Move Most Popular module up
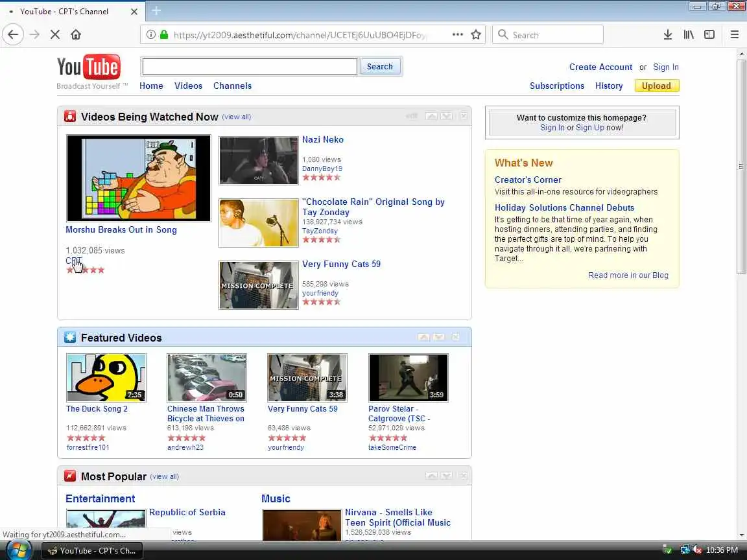Screen dimensions: 747x560 click(x=432, y=476)
